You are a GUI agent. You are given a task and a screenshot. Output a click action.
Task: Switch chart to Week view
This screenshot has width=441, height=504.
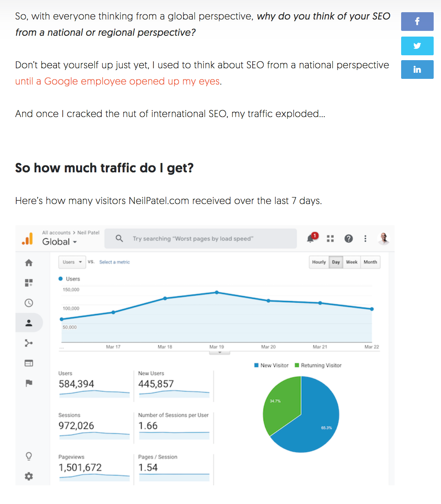351,262
